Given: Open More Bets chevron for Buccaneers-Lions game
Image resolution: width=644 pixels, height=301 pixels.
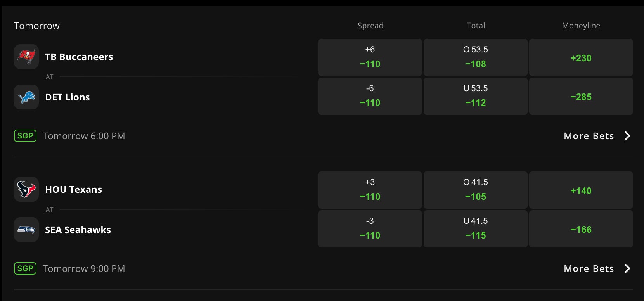Looking at the screenshot, I should click(627, 136).
